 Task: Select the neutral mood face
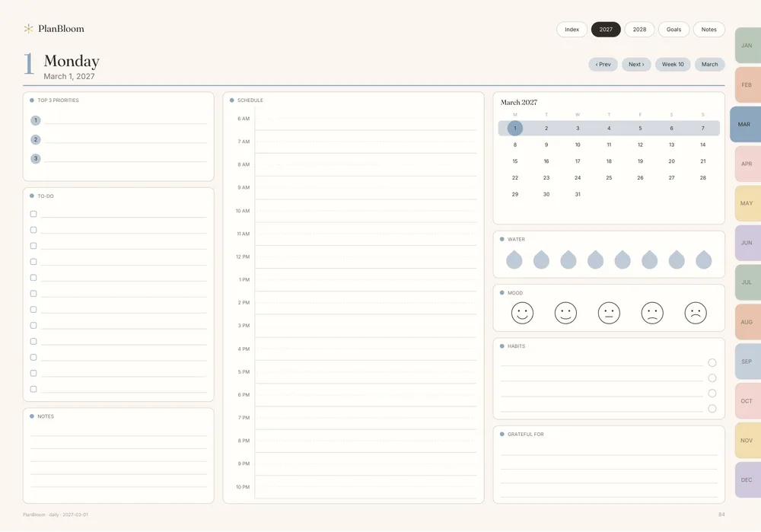point(609,313)
